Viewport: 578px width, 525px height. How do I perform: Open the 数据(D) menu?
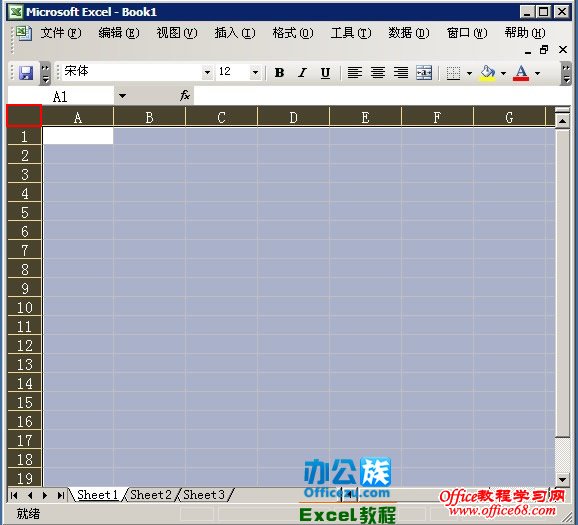coord(409,33)
